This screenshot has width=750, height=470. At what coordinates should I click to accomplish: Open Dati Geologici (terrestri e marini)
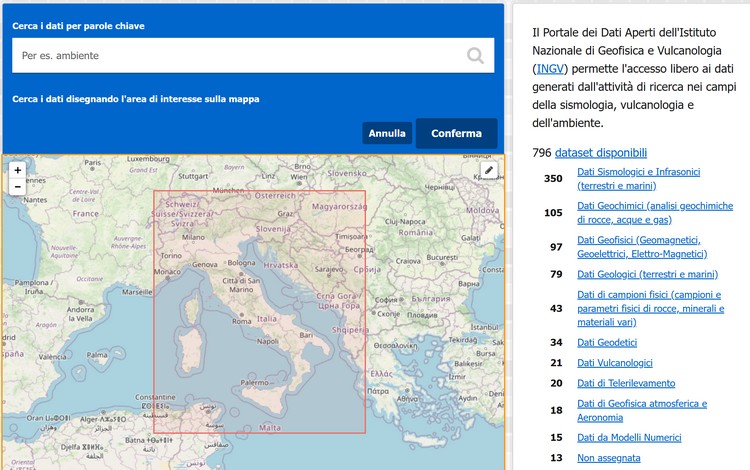pyautogui.click(x=648, y=274)
